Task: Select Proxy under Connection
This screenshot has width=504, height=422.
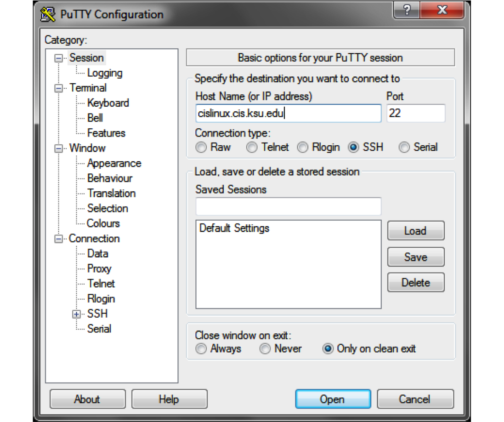Action: click(99, 269)
